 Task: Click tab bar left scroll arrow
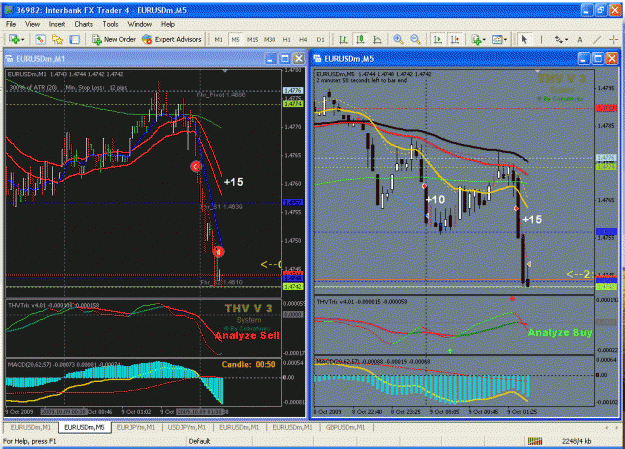pyautogui.click(x=607, y=427)
